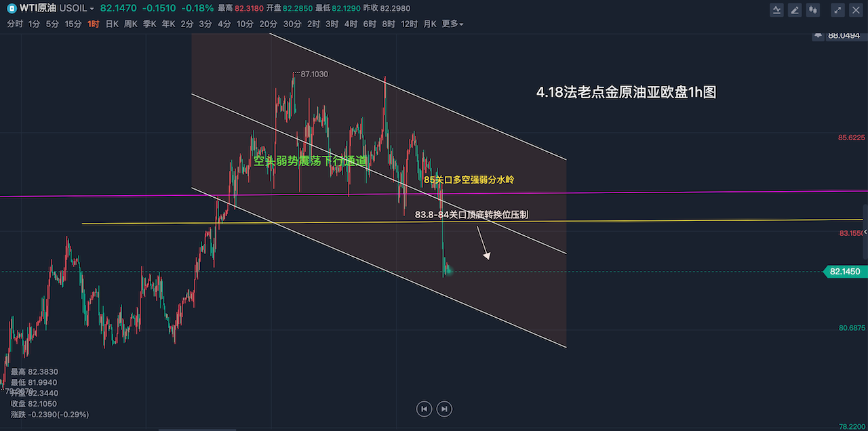The height and width of the screenshot is (431, 868).
Task: Choose the 30分 timeframe
Action: [x=292, y=24]
